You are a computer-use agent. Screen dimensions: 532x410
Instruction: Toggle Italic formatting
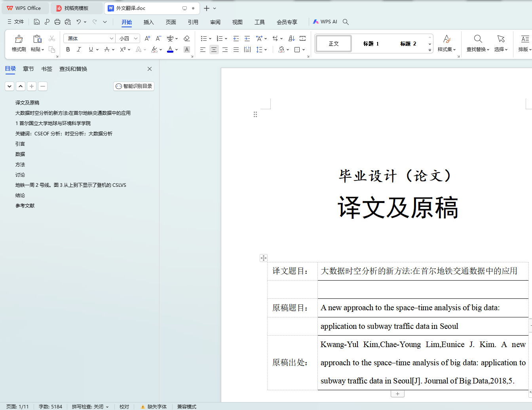(x=79, y=49)
